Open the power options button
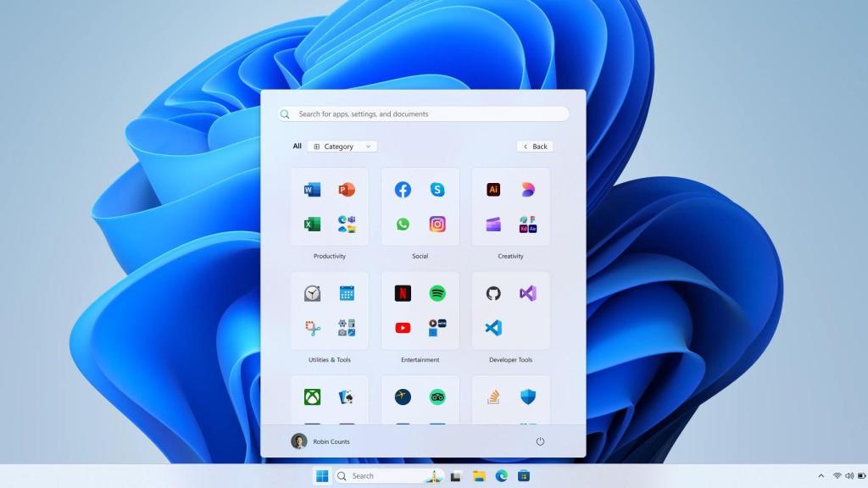Image resolution: width=868 pixels, height=488 pixels. [x=541, y=441]
